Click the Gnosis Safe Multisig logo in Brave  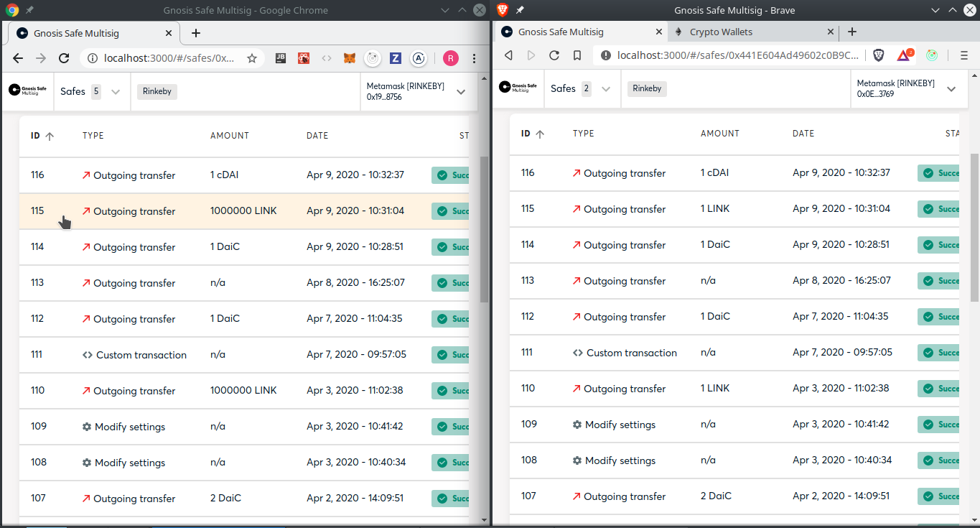click(518, 88)
